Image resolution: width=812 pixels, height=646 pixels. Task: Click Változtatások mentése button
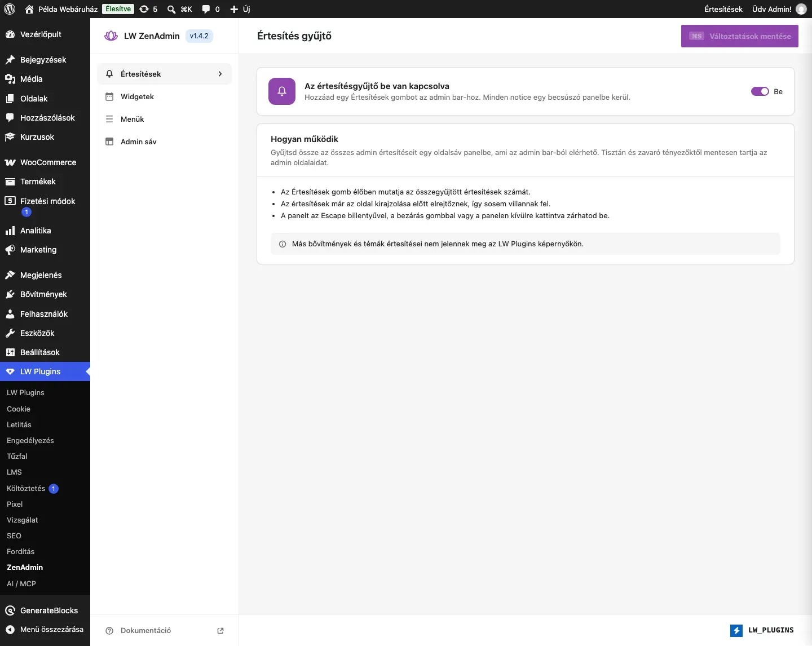[x=740, y=36]
